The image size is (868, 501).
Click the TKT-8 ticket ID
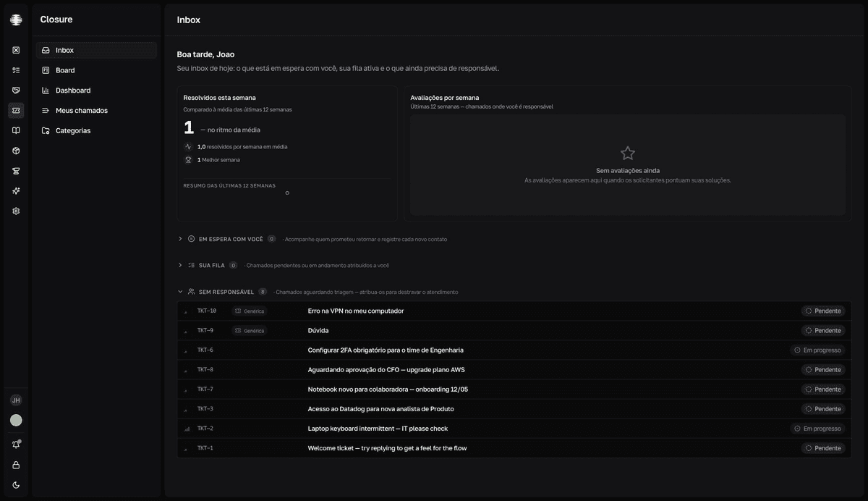(x=205, y=370)
